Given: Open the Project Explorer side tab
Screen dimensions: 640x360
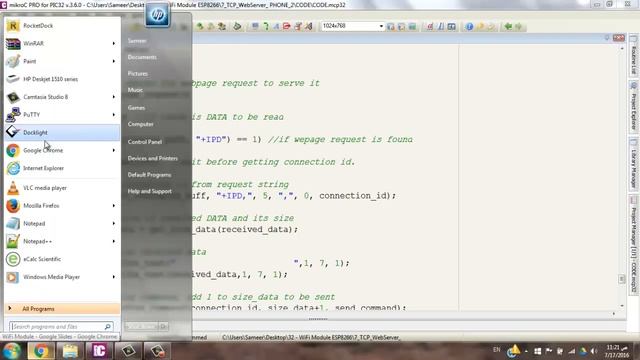Looking at the screenshot, I should [x=633, y=107].
